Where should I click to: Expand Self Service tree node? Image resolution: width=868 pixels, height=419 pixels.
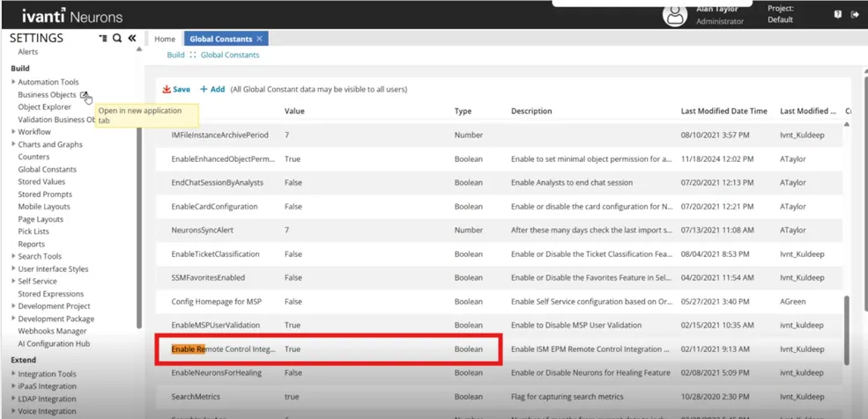(x=13, y=281)
